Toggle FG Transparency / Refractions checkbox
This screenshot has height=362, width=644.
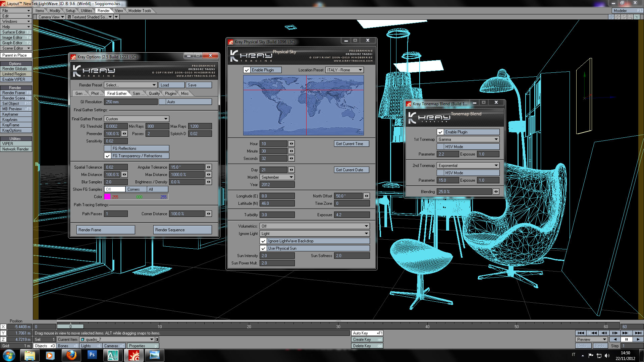(x=108, y=156)
